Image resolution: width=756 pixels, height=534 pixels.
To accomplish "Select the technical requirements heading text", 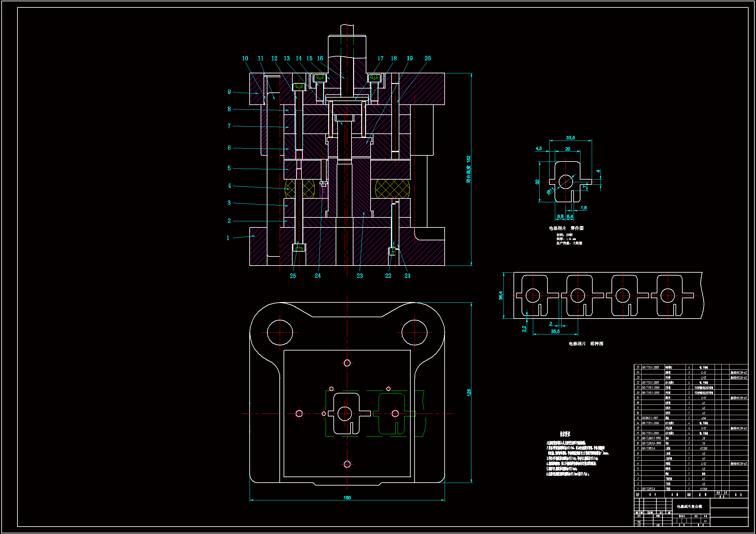I will coord(565,434).
